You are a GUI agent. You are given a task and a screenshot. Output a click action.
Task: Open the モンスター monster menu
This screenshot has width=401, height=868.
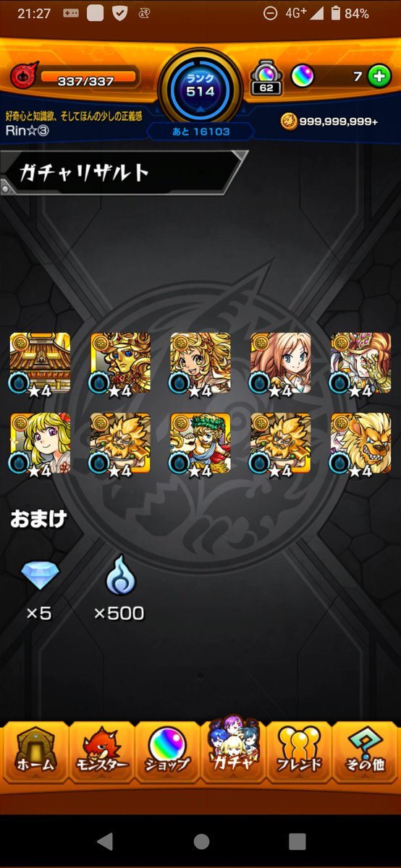101,753
